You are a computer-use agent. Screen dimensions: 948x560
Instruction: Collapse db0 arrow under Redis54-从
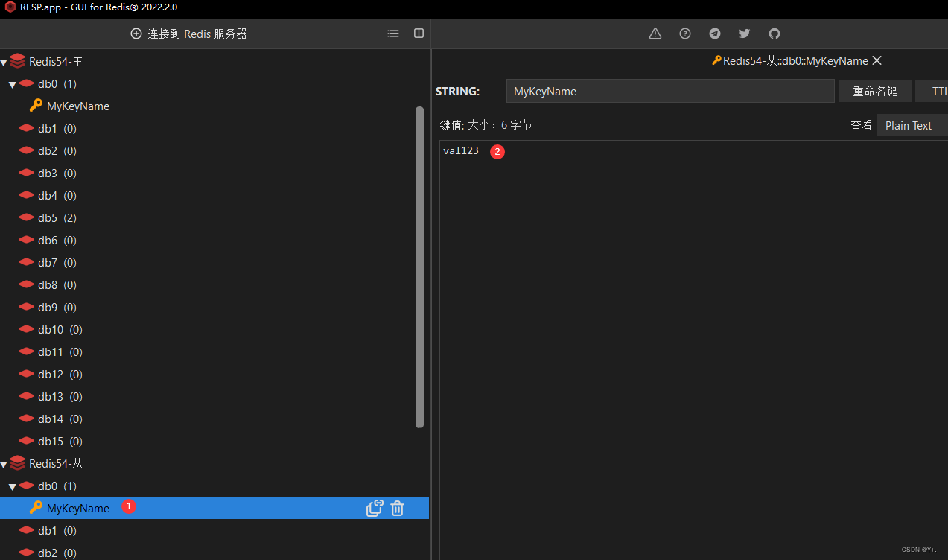(x=13, y=486)
